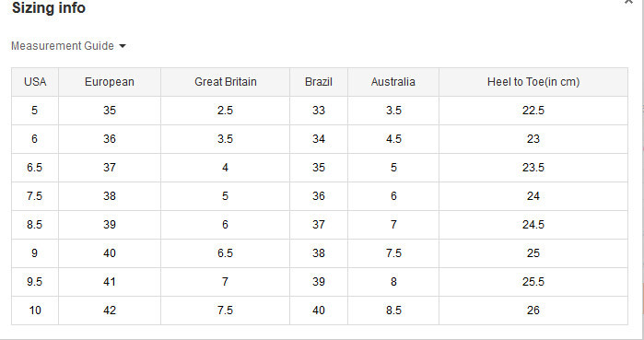Click Great Britain size 4 cell
Image resolution: width=644 pixels, height=340 pixels.
click(x=225, y=168)
